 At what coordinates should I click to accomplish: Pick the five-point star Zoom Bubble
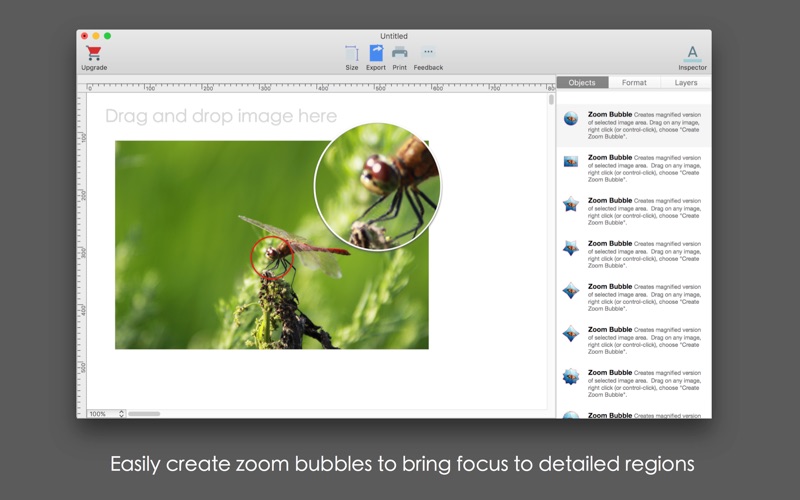point(571,205)
